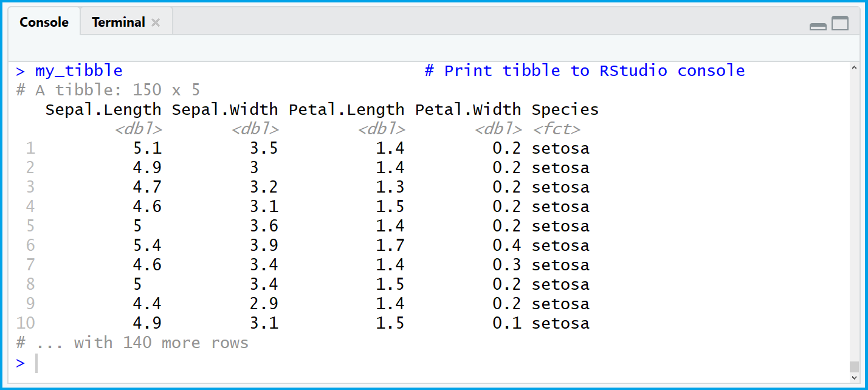This screenshot has height=390, width=868.
Task: Click Petal.Width value 0.3 in row 7
Action: (507, 265)
